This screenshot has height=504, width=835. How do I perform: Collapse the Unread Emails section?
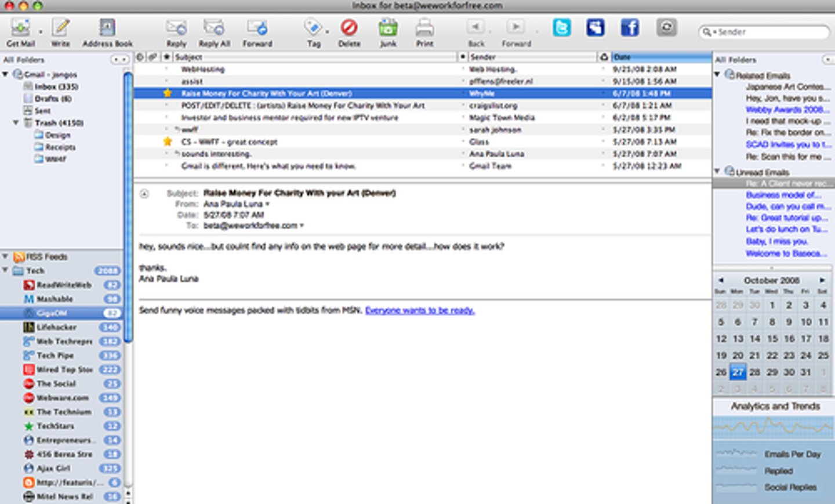(x=717, y=172)
